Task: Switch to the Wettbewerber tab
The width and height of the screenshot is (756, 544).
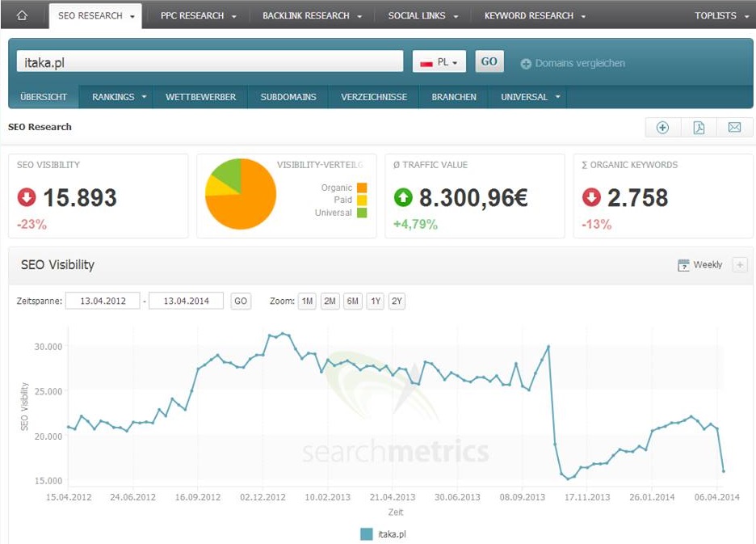Action: pyautogui.click(x=200, y=97)
